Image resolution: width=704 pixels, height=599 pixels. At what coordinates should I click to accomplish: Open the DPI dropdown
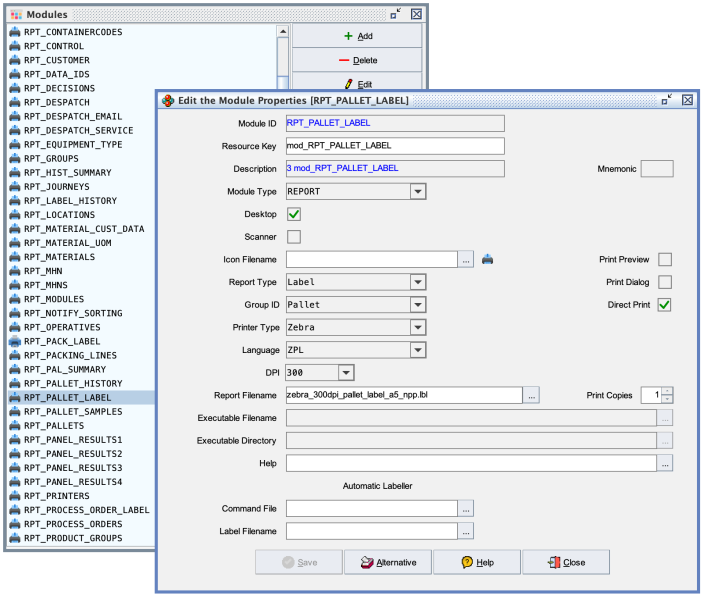(x=346, y=373)
